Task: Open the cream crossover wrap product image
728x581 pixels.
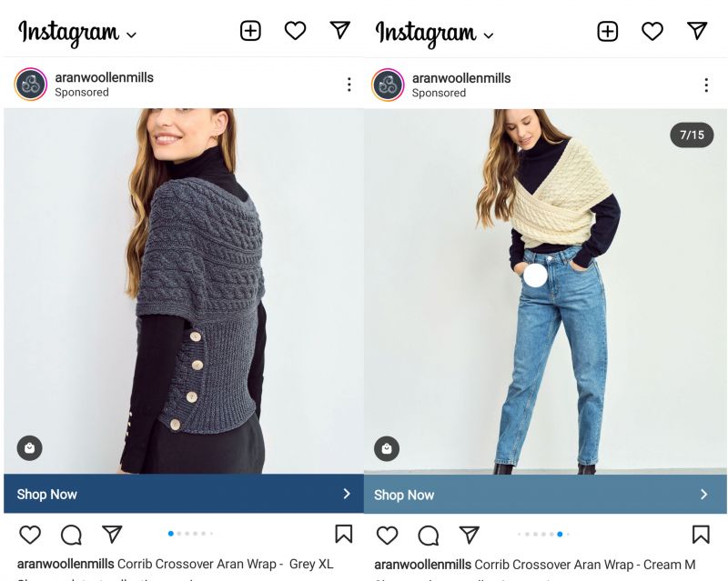Action: pos(545,292)
